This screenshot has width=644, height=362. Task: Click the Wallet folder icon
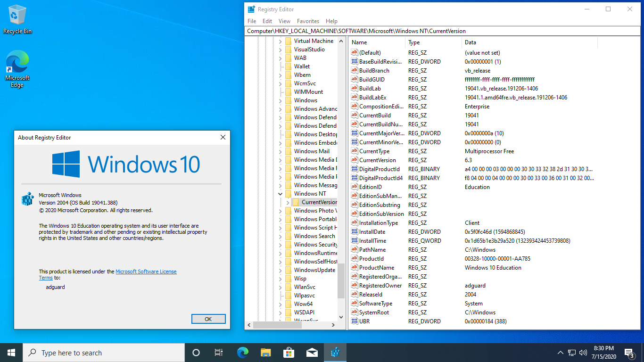click(x=288, y=66)
